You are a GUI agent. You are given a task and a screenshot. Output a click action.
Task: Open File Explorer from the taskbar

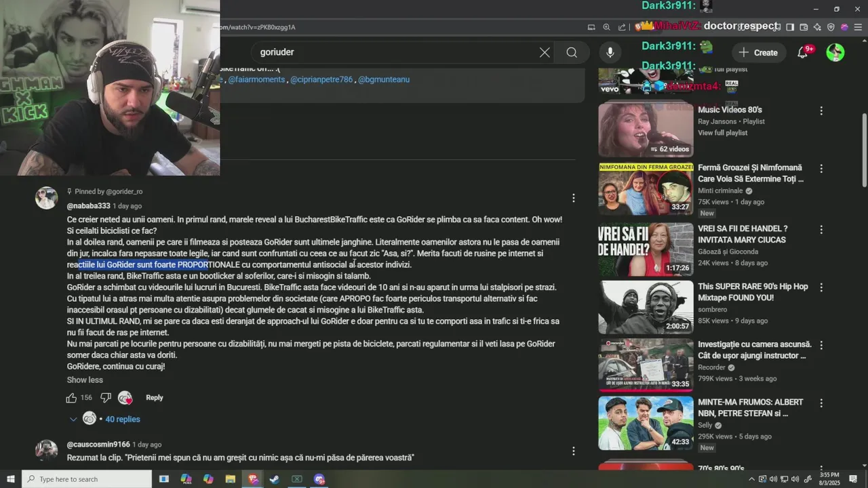pos(231,479)
